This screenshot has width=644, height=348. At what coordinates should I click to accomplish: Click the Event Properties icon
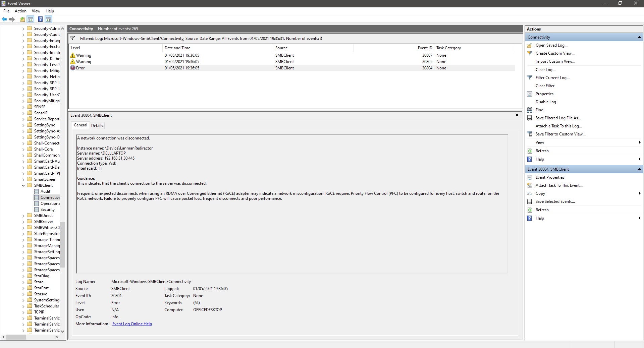(x=530, y=177)
